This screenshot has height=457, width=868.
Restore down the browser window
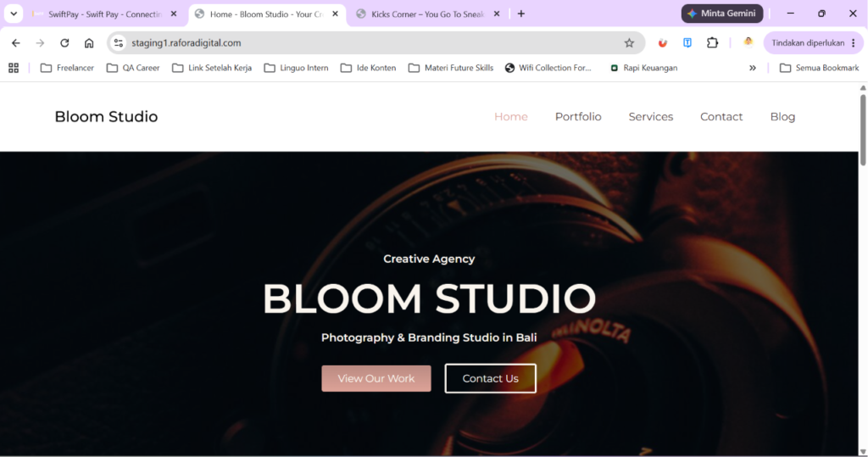pyautogui.click(x=821, y=14)
